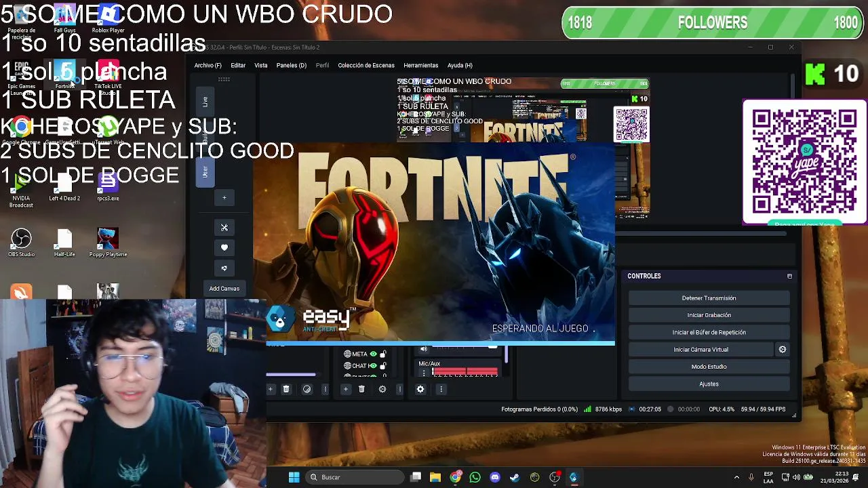Open the Mic/Aux channel three-dot options
This screenshot has width=868, height=488.
pos(424,373)
